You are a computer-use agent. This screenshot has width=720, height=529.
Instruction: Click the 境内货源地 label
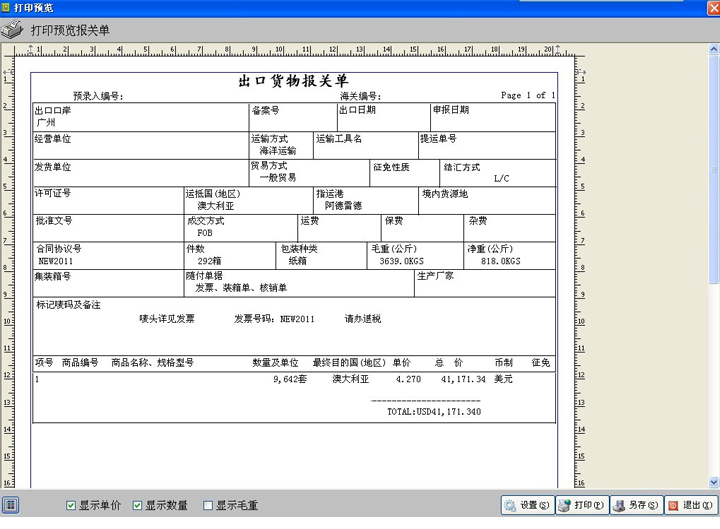445,194
